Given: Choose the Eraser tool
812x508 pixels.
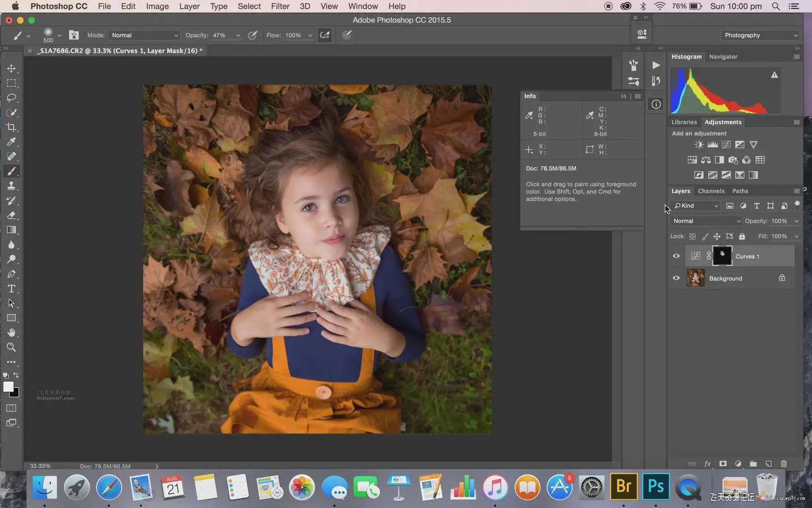Looking at the screenshot, I should pyautogui.click(x=11, y=215).
